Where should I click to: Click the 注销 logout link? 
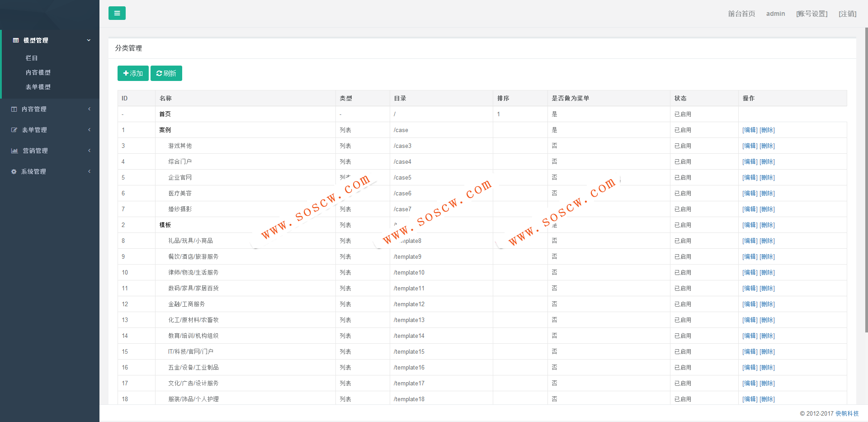[848, 14]
